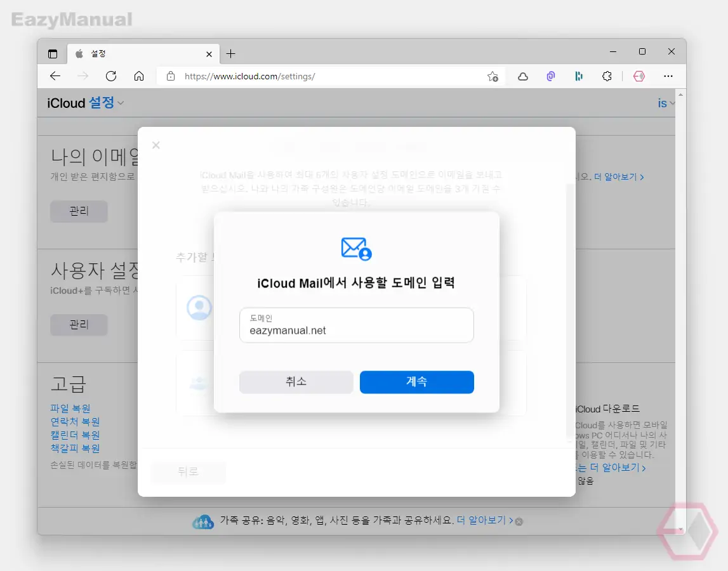Click the purple paperclip extension icon

(551, 76)
